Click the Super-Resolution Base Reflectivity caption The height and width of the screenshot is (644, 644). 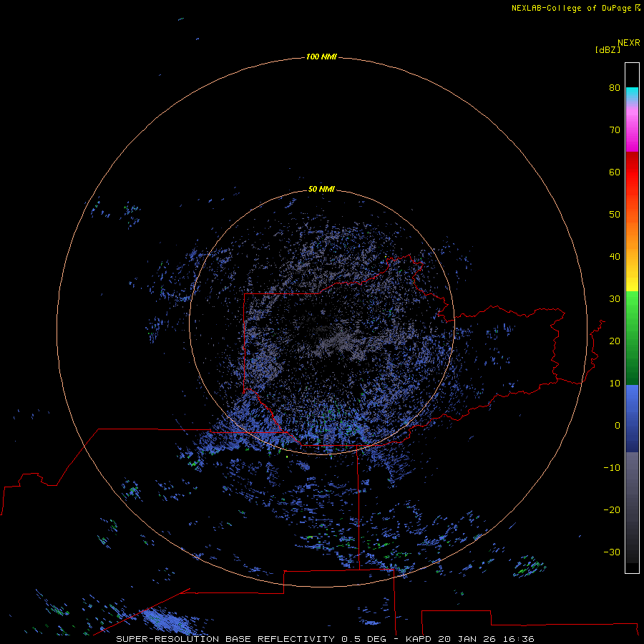click(225, 639)
